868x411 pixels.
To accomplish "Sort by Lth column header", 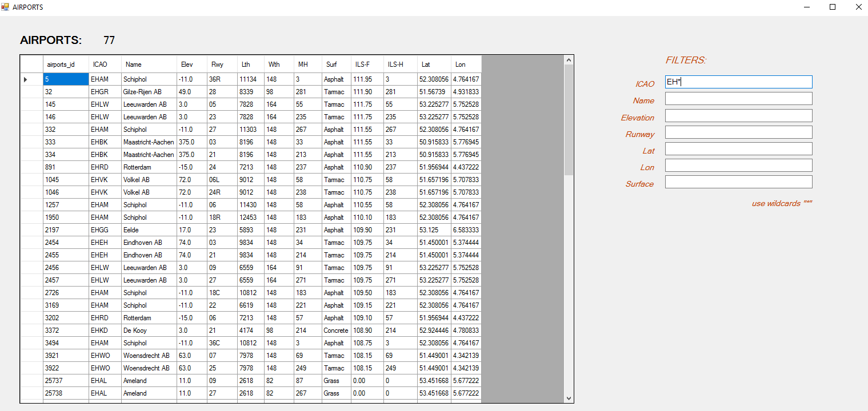I will (251, 64).
